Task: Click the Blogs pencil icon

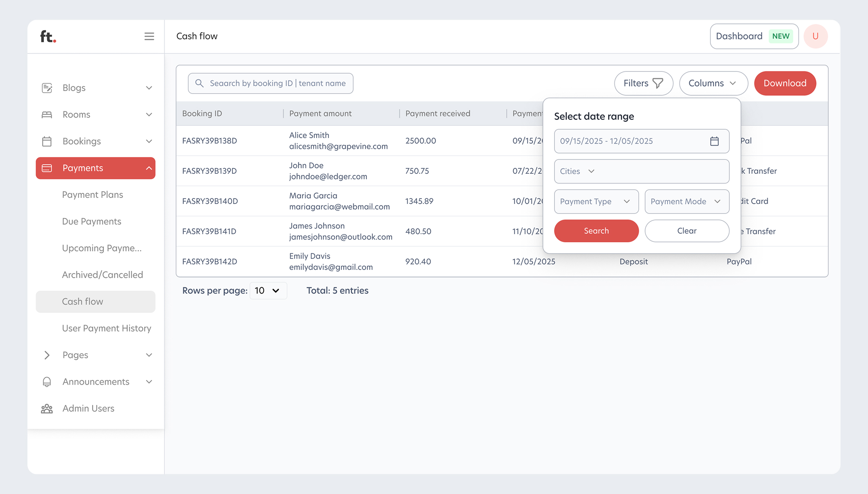Action: tap(47, 88)
